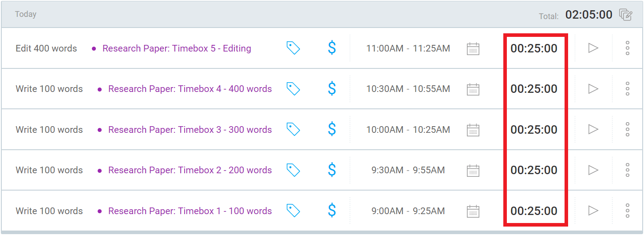
Task: Click the bulk edit icon beside Total
Action: pos(625,15)
